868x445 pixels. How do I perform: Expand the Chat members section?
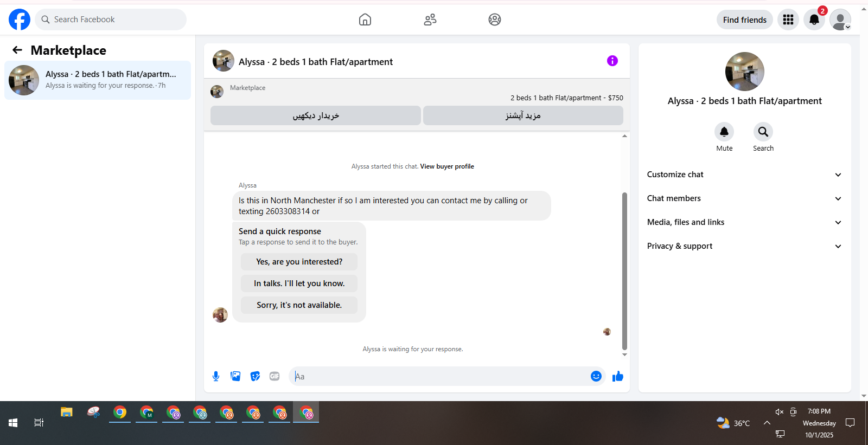(x=744, y=198)
